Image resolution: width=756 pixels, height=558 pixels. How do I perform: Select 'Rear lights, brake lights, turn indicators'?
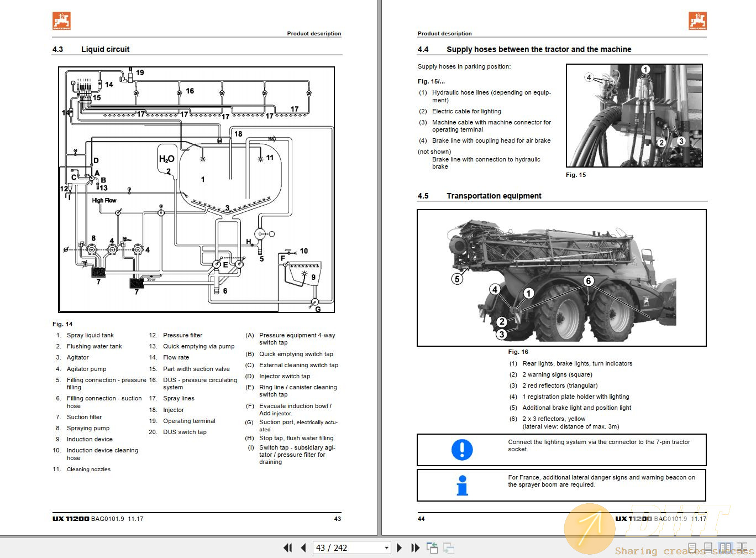tap(577, 363)
